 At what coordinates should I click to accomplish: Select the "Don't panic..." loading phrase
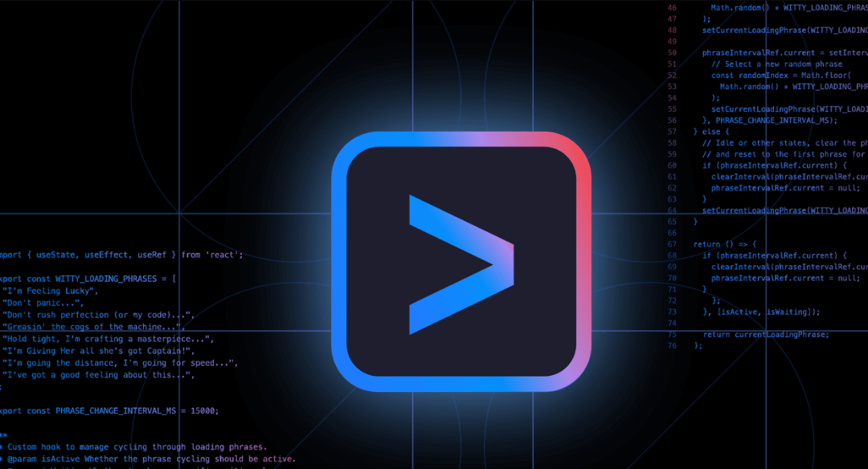click(x=44, y=303)
